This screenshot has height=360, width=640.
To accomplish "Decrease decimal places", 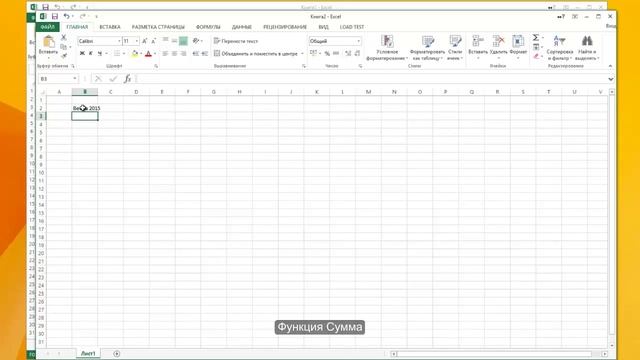I will coord(357,53).
